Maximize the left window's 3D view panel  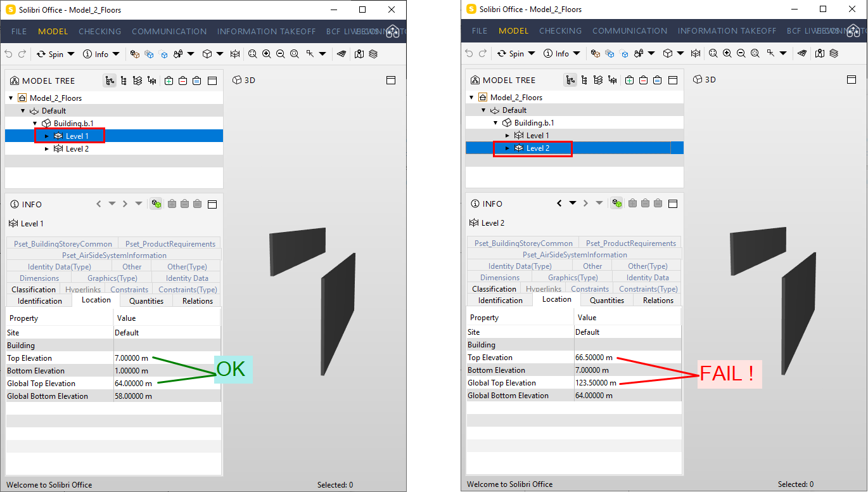[x=391, y=81]
